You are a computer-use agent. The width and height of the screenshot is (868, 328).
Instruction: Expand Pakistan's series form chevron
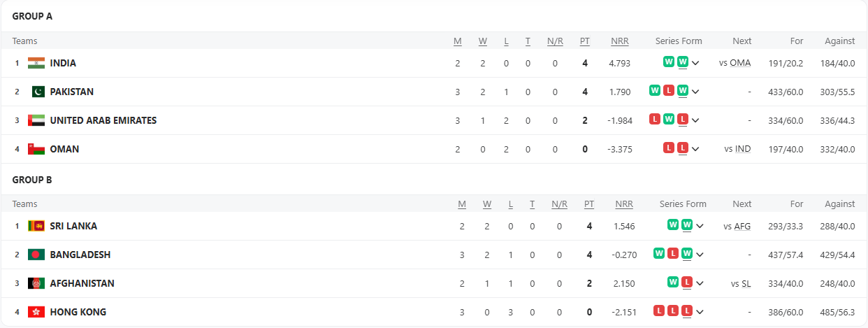coord(696,92)
